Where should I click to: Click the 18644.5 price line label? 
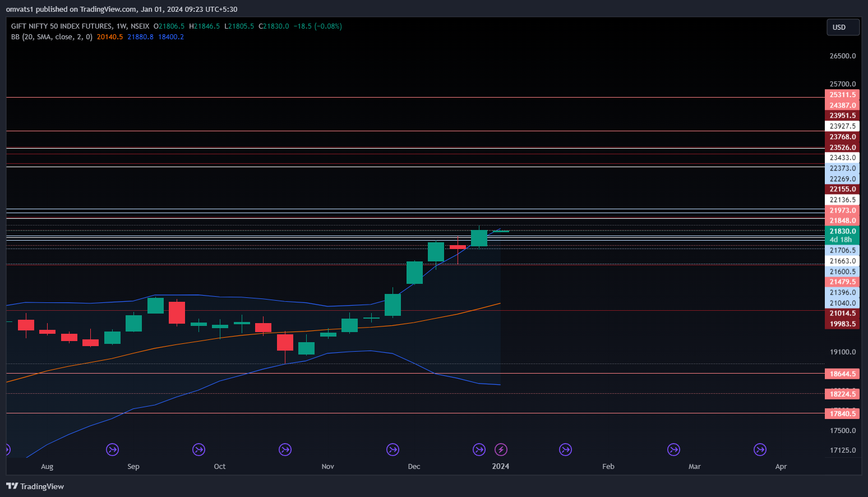842,374
